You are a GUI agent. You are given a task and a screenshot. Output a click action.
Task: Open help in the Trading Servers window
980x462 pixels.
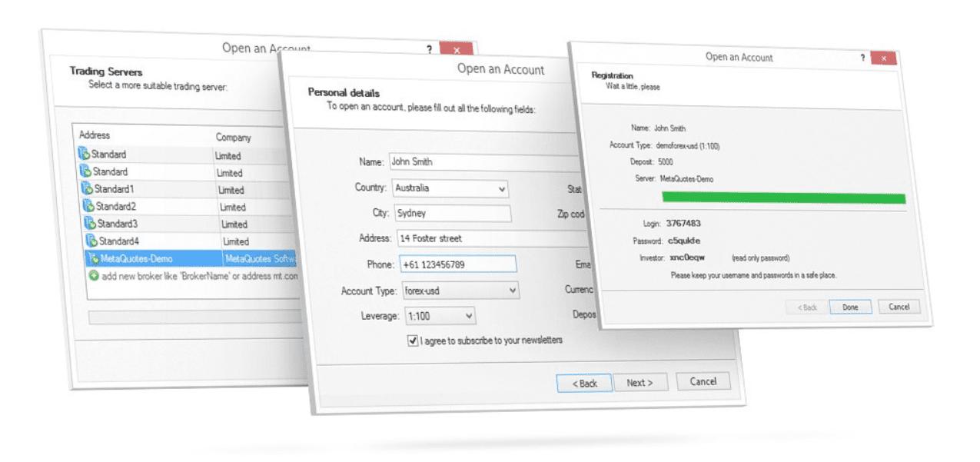429,49
